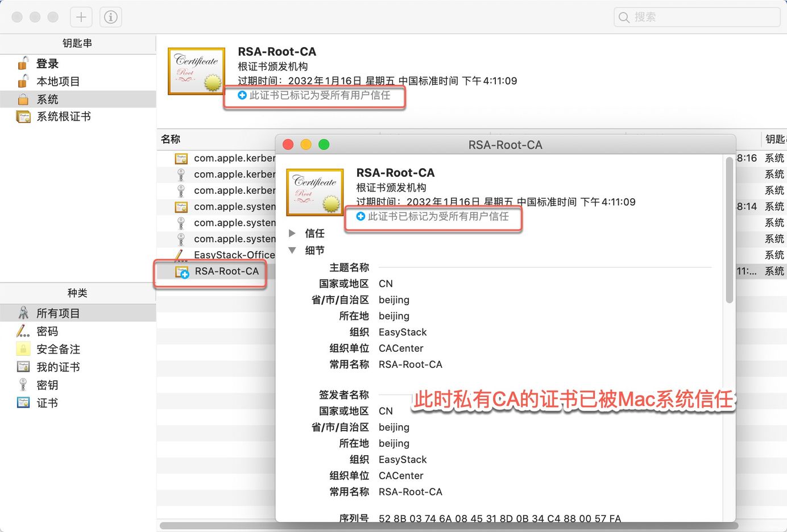
Task: Select the 证书 category
Action: (x=47, y=403)
